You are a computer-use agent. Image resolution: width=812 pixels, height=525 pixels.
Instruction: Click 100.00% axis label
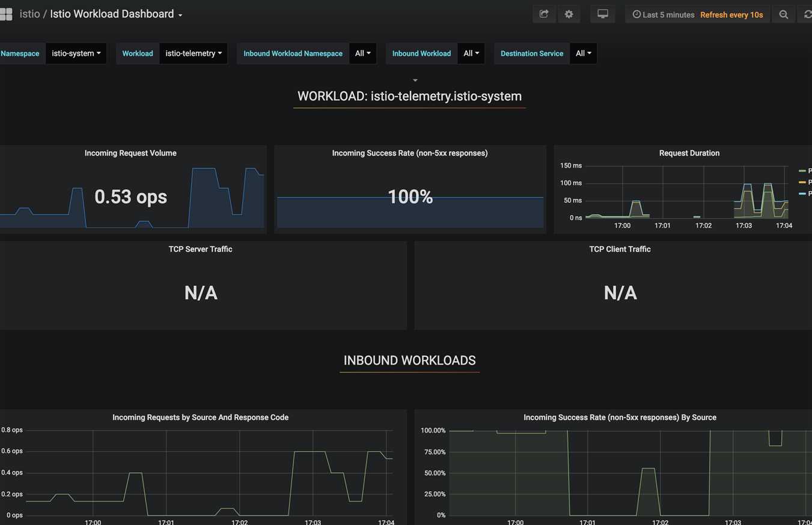coord(433,431)
